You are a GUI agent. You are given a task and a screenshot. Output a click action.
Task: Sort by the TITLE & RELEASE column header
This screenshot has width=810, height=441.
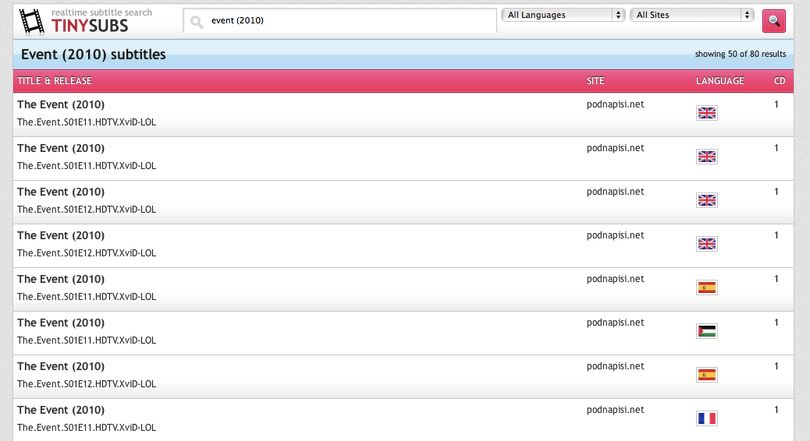point(54,81)
